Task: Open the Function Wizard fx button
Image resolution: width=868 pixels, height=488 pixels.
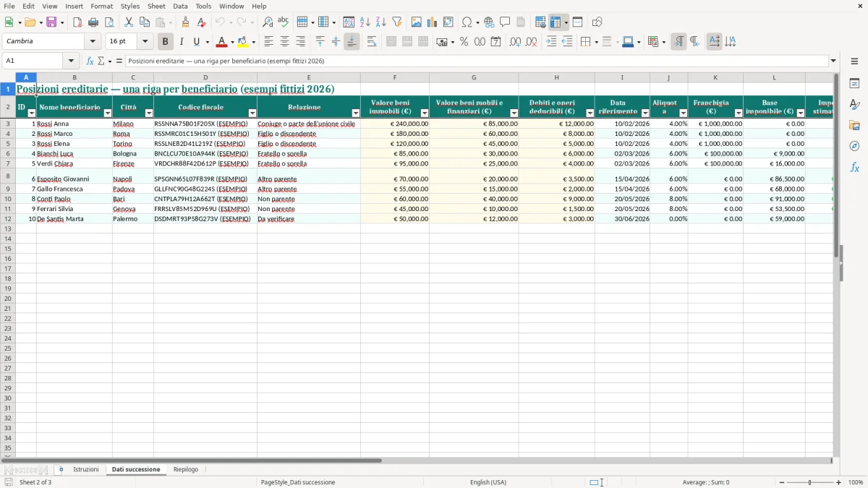Action: [90, 61]
